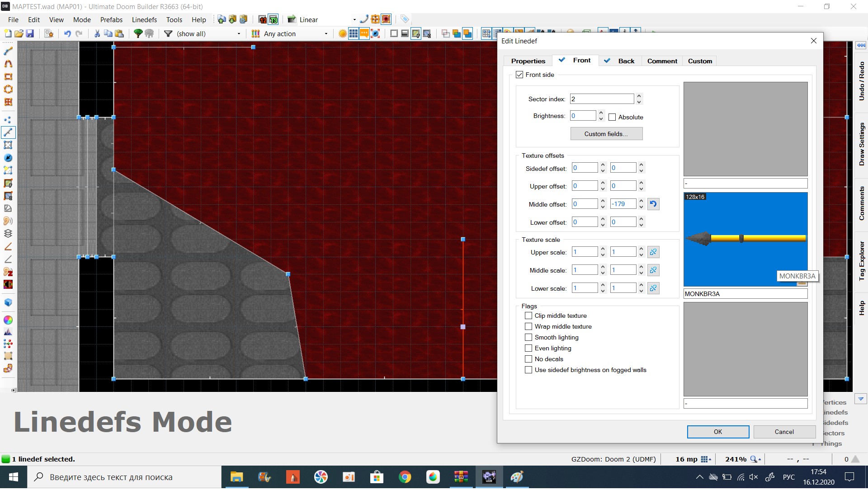Link upper scale values
Viewport: 868px width, 490px height.
(653, 252)
